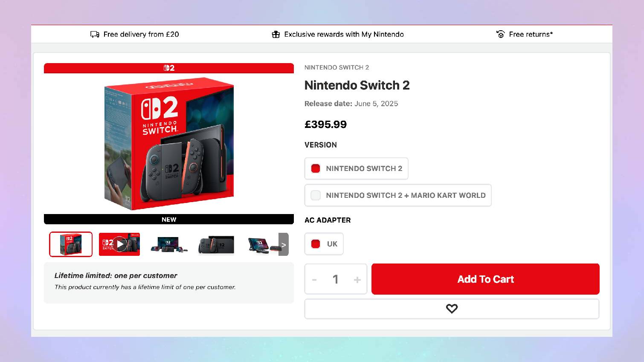Viewport: 644px width, 362px height.
Task: Decrease quantity with the minus button
Action: point(314,280)
